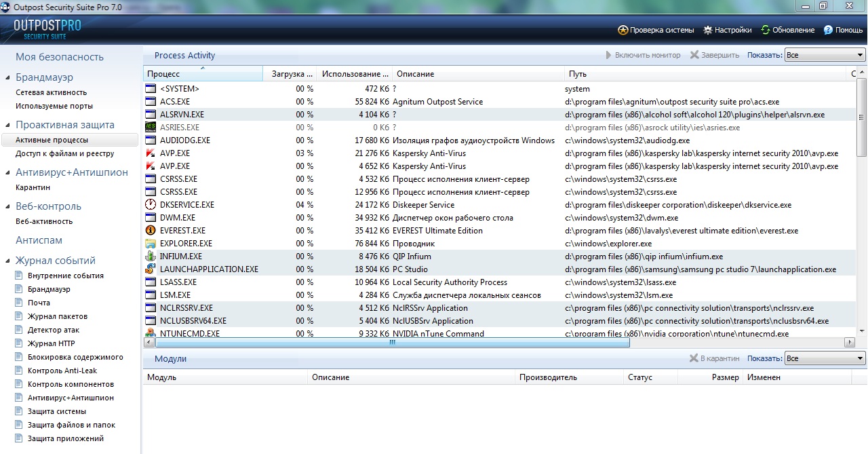The width and height of the screenshot is (868, 454).
Task: Click the INFIUM.EXE QIP icon
Action: pyautogui.click(x=151, y=257)
